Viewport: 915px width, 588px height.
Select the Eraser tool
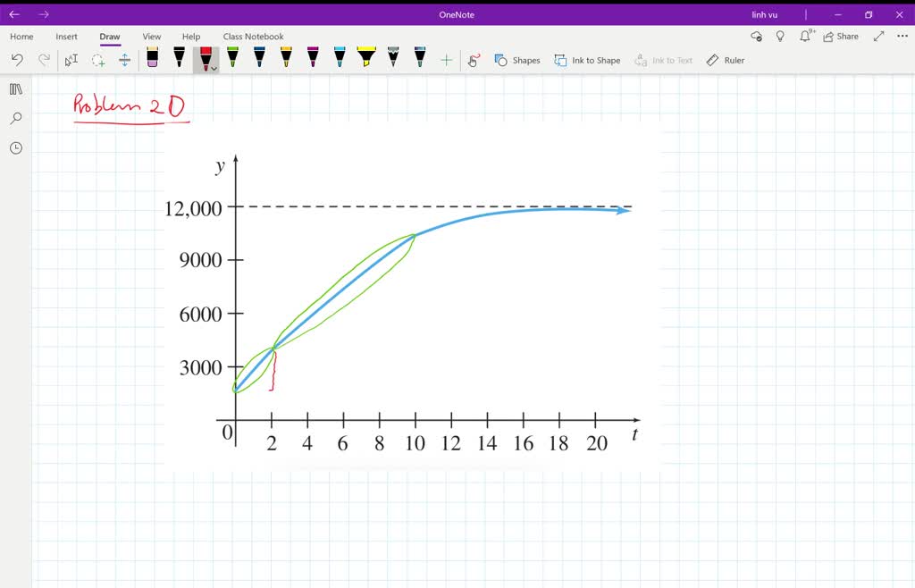click(152, 58)
